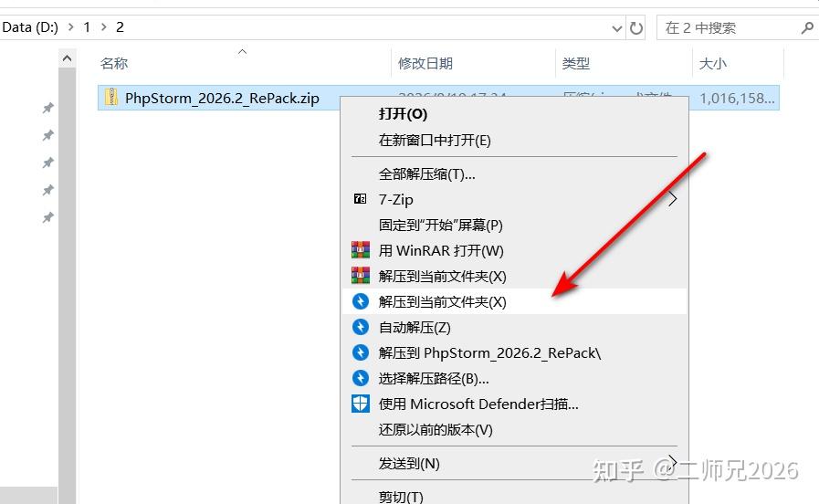Open the 7-Zip menu entry
The image size is (819, 504).
click(x=514, y=199)
